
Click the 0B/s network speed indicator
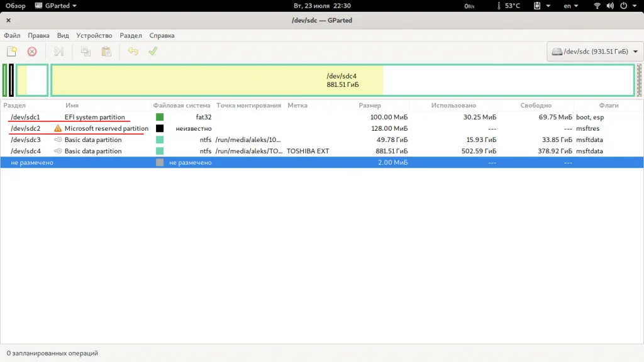tap(469, 6)
